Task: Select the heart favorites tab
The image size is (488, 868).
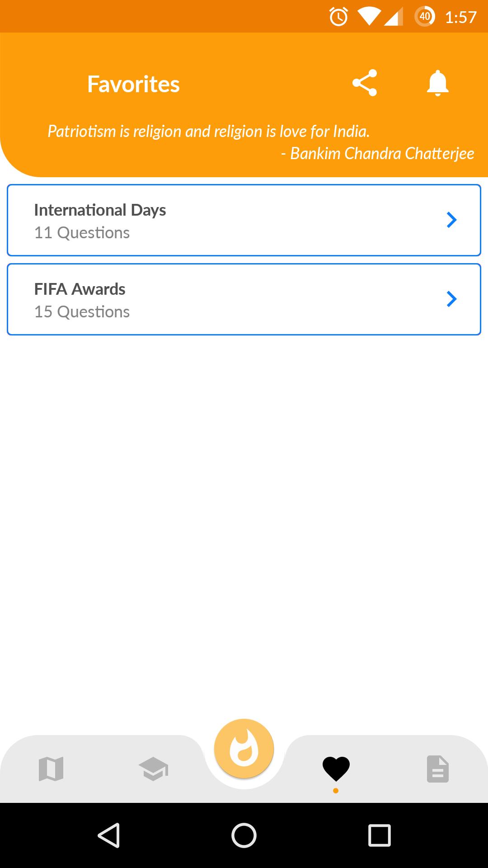Action: [336, 769]
